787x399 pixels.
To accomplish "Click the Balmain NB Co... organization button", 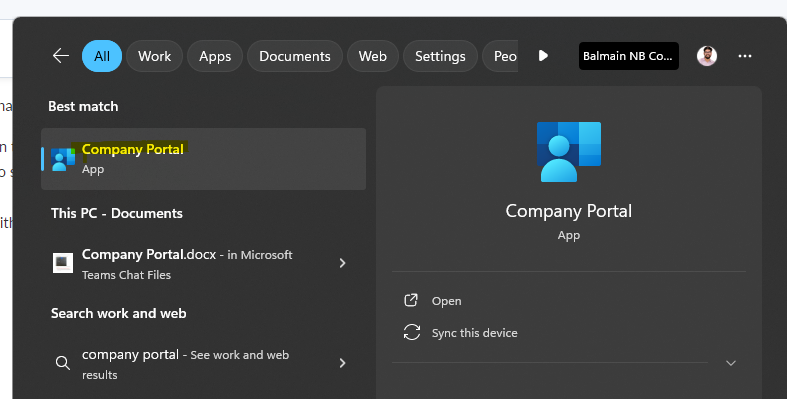I will [628, 56].
